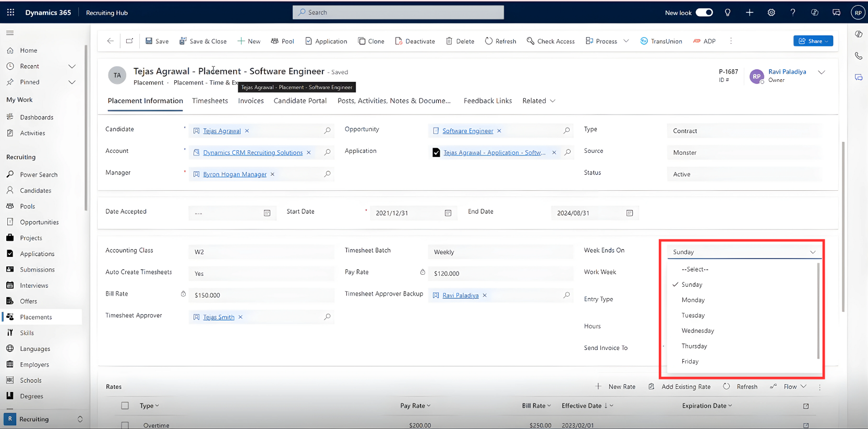
Task: Click the Clone toolbar button
Action: [371, 41]
